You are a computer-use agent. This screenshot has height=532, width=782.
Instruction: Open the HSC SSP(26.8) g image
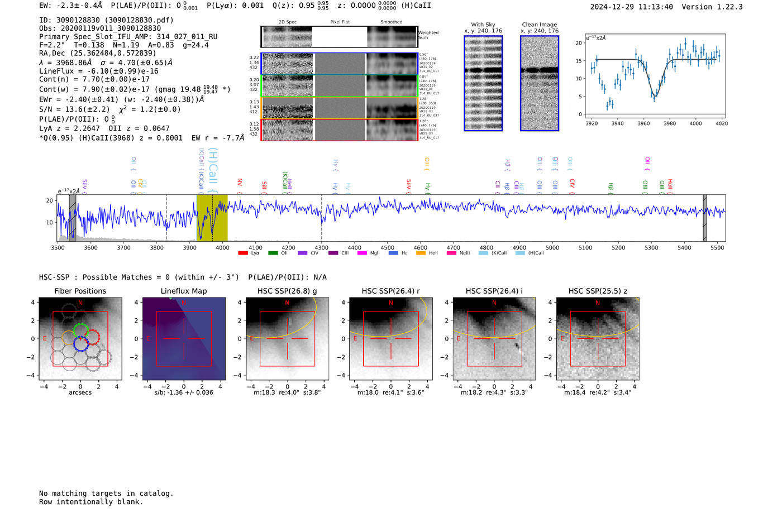coord(287,339)
